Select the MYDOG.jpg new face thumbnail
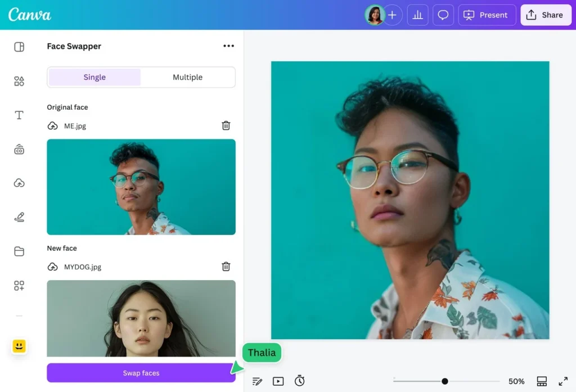 (x=141, y=318)
